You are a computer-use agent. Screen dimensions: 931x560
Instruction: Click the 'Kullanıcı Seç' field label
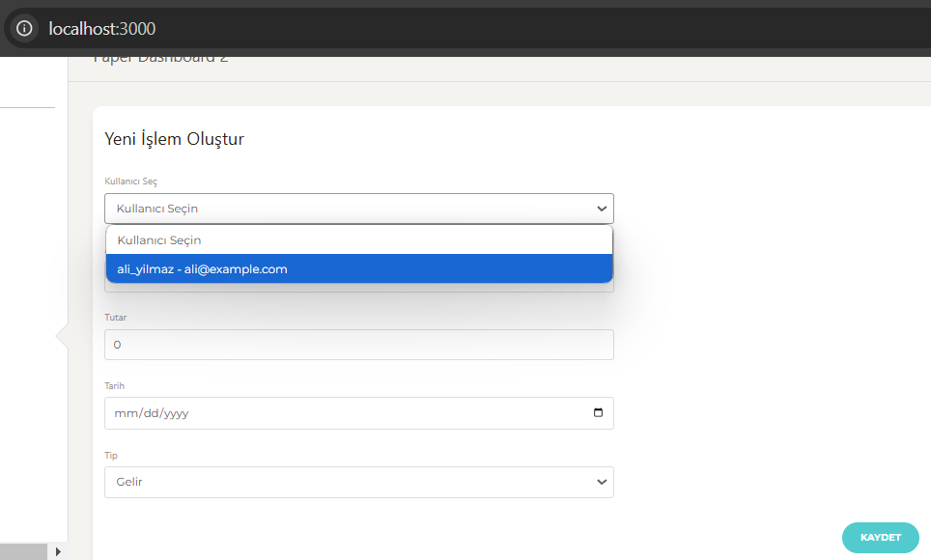pyautogui.click(x=130, y=180)
